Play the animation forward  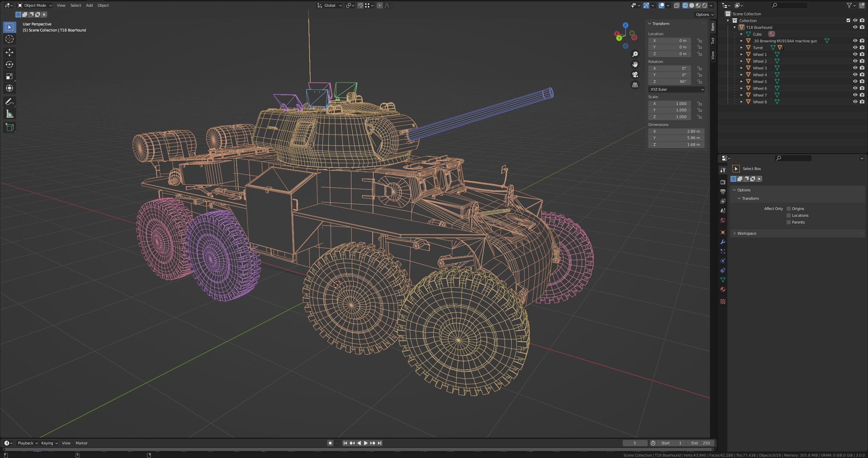click(x=366, y=443)
